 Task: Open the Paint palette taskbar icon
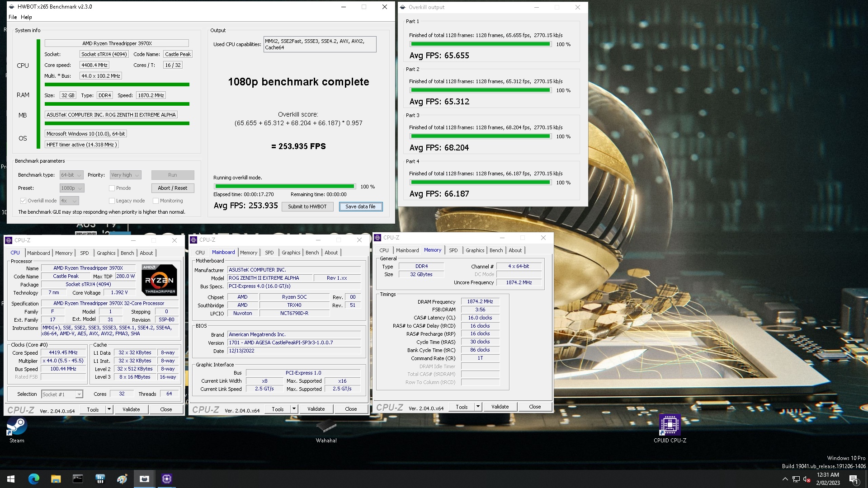point(122,479)
